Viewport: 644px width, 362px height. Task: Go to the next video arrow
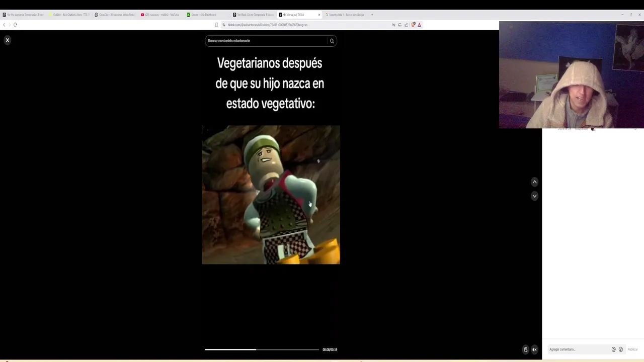pyautogui.click(x=534, y=196)
